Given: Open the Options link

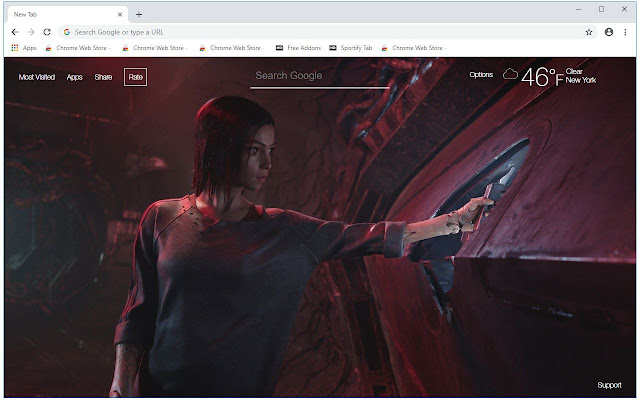Looking at the screenshot, I should click(x=481, y=75).
